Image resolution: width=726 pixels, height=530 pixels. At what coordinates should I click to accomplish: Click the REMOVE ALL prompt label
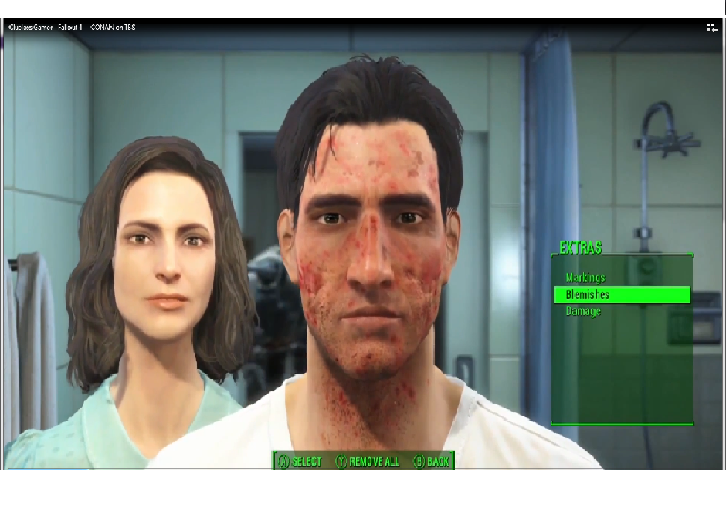point(374,461)
